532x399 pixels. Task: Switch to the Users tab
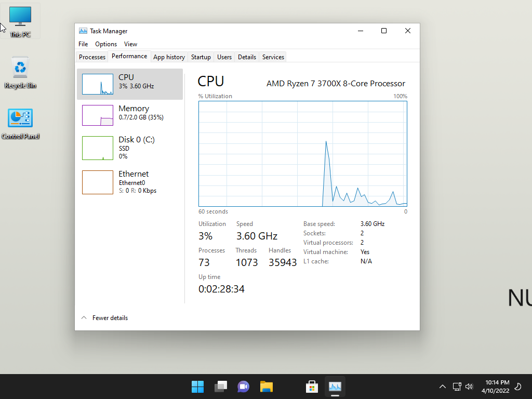click(x=224, y=57)
